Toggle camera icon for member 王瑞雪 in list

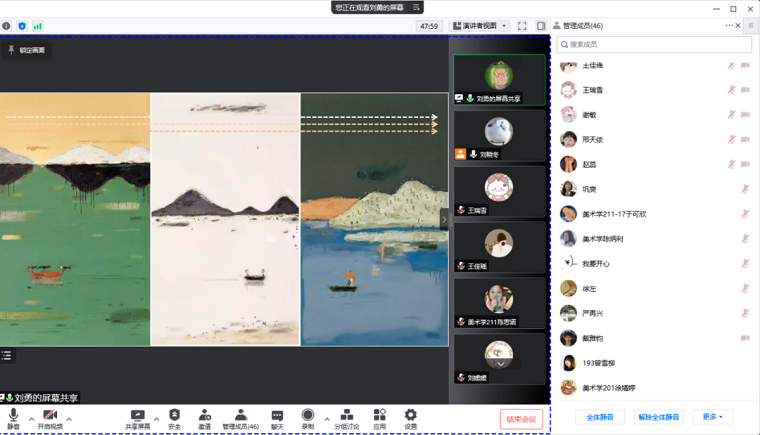coord(745,90)
